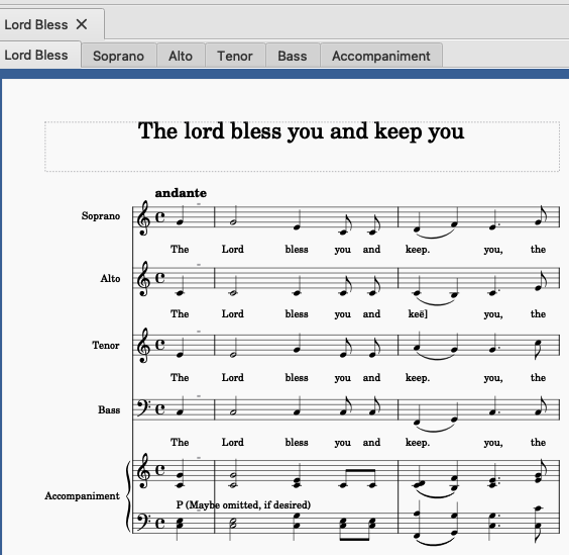The image size is (570, 556).
Task: Select the Bass half note on 'Lord'
Action: pos(233,411)
